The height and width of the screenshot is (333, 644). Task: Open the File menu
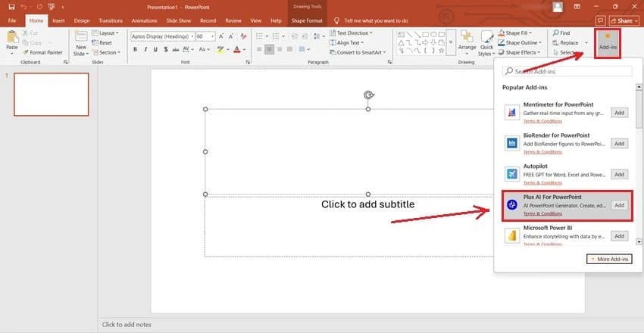[12, 20]
